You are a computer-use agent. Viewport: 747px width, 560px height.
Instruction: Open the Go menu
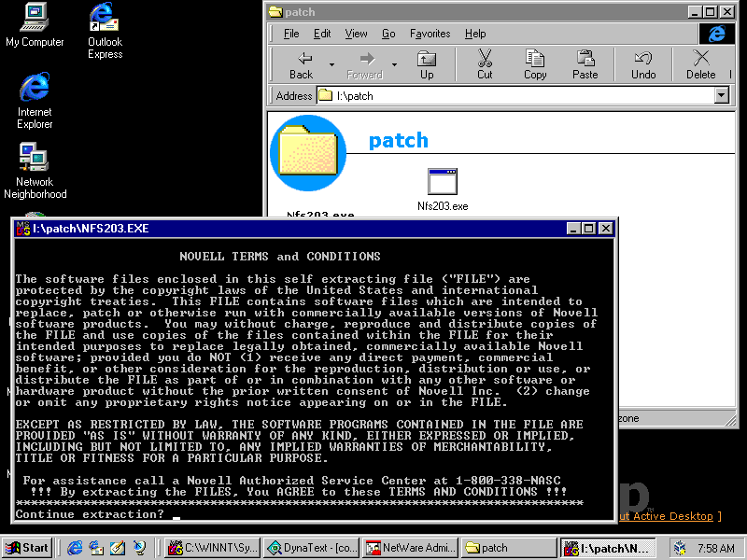tap(388, 34)
